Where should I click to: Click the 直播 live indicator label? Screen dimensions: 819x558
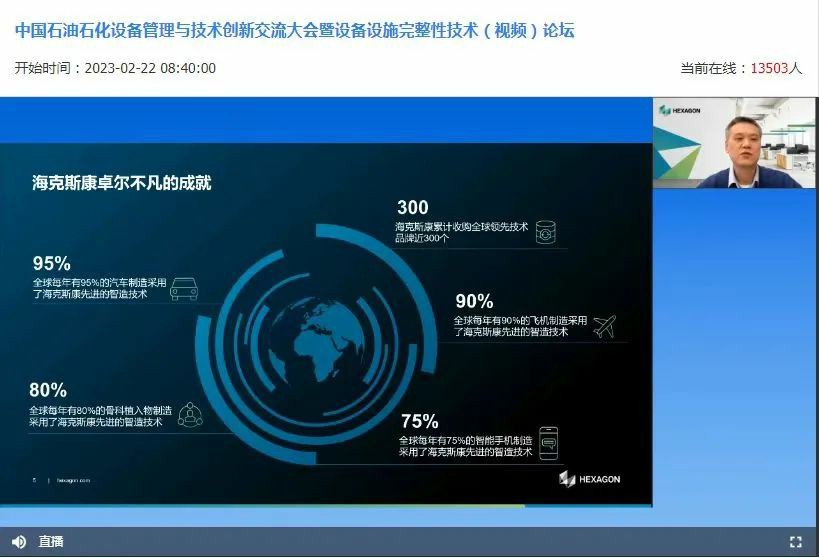[51, 541]
